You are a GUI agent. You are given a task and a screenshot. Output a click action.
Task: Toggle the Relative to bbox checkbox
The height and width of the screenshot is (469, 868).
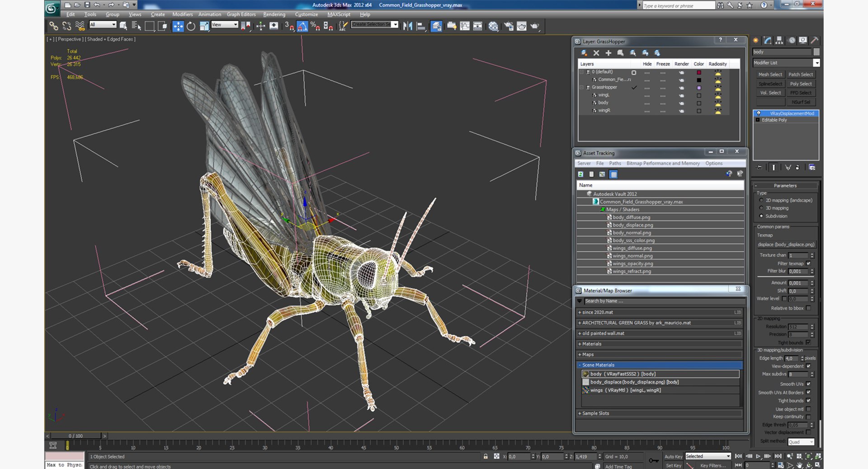[808, 308]
